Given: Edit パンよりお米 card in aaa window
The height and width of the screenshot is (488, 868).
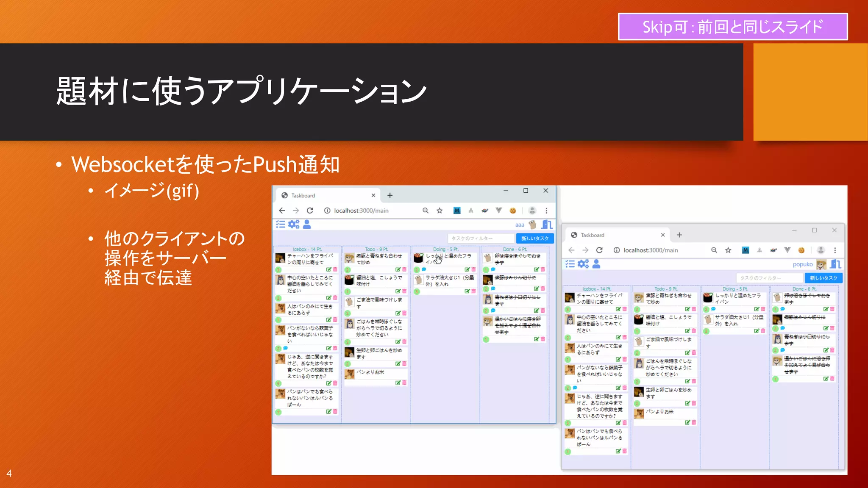Looking at the screenshot, I should click(398, 383).
